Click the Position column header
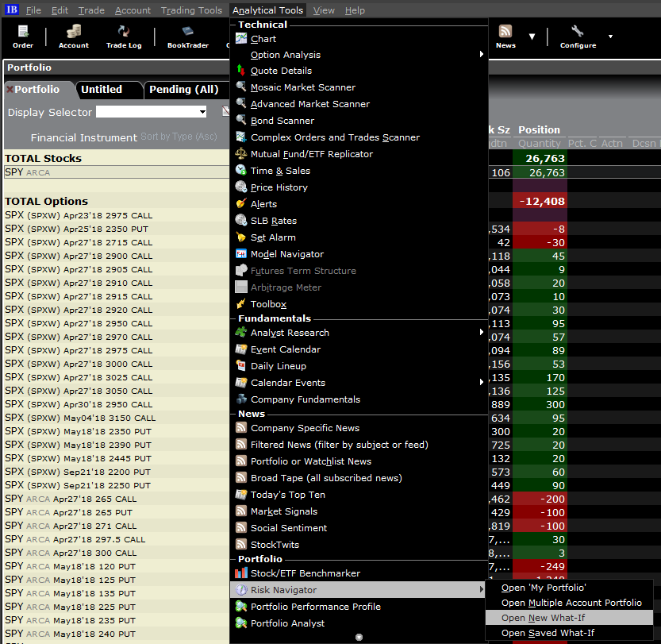The width and height of the screenshot is (661, 644). (x=539, y=130)
